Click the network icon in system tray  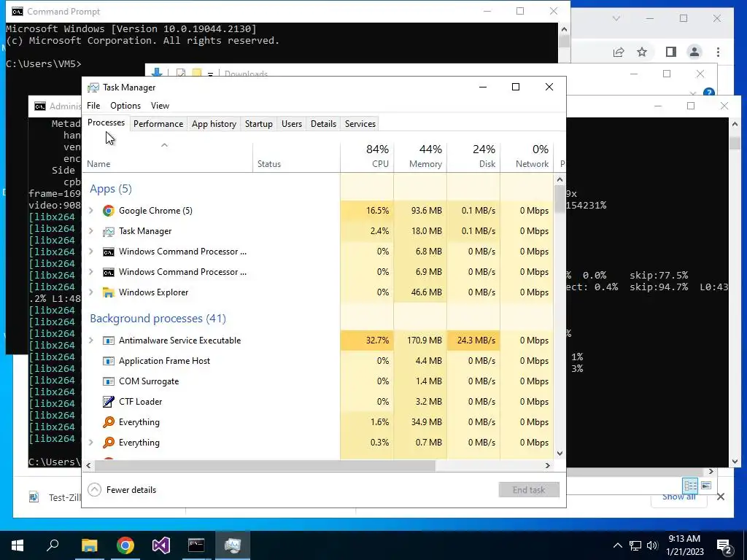coord(635,545)
